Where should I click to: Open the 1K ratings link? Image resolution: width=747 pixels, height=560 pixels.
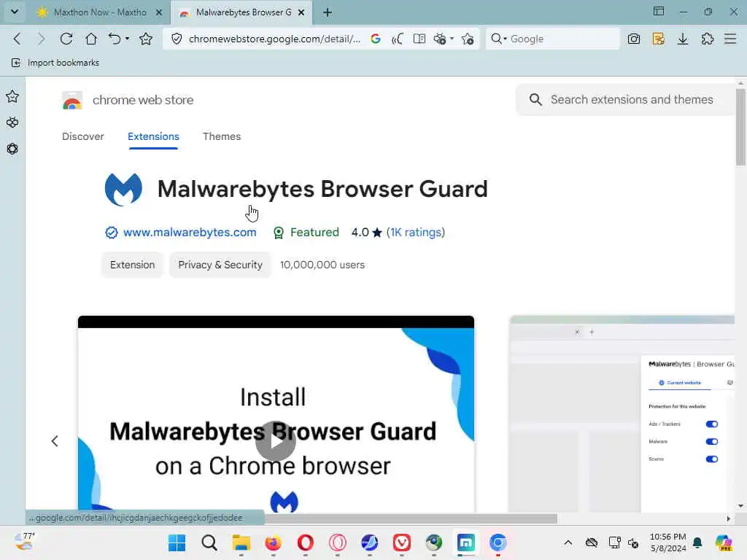[415, 233]
